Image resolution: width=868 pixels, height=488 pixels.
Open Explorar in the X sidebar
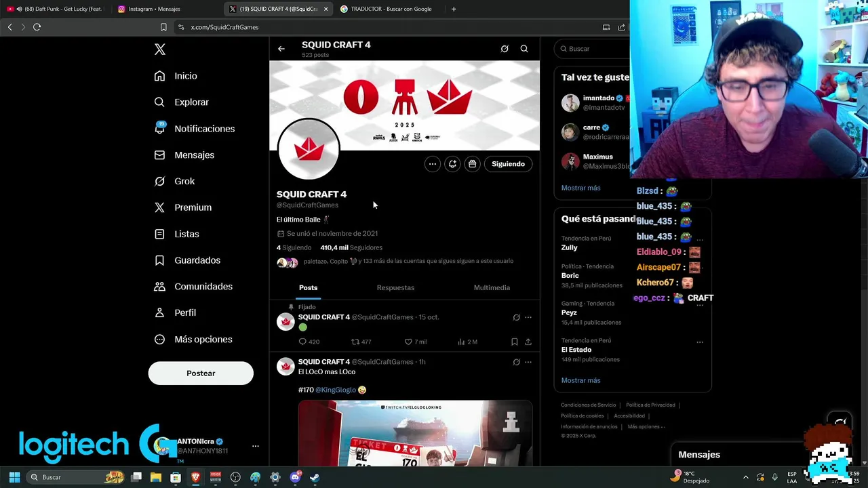(x=182, y=102)
